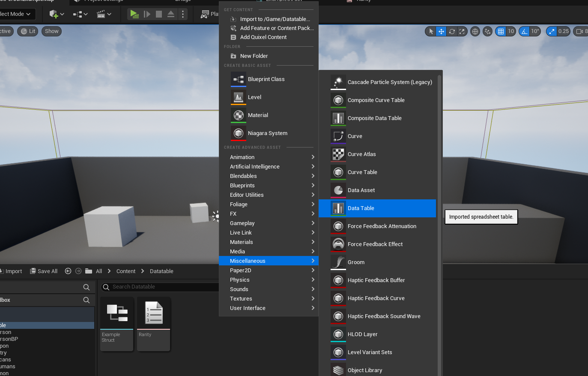Open the Paper2D submenu entry
This screenshot has width=588, height=376.
[240, 270]
